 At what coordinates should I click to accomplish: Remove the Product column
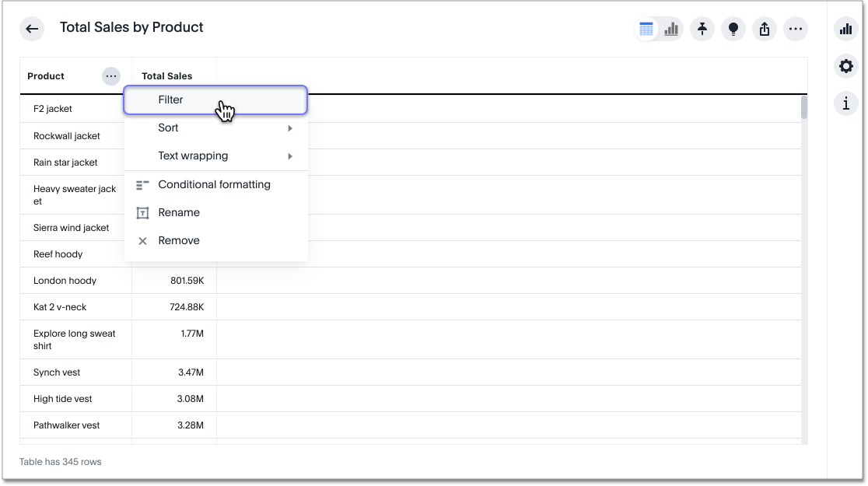click(x=179, y=240)
